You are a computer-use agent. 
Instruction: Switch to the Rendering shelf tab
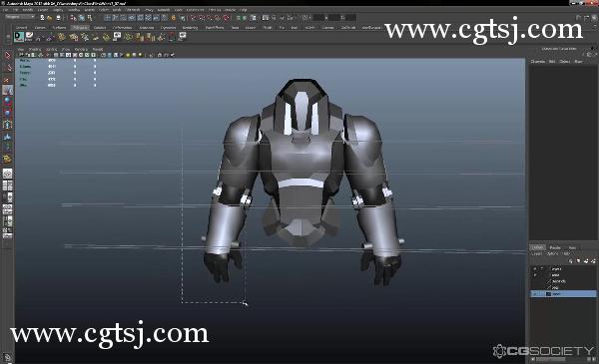coord(190,28)
